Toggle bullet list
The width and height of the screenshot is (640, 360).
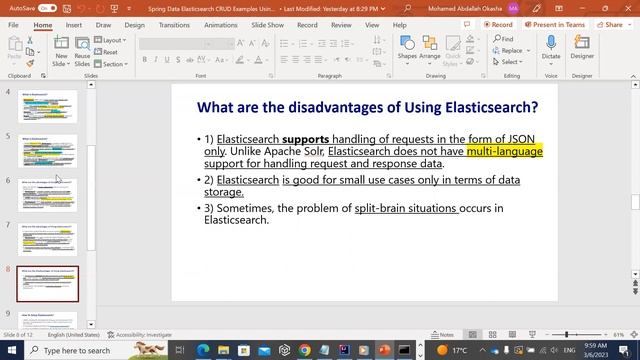pyautogui.click(x=284, y=43)
